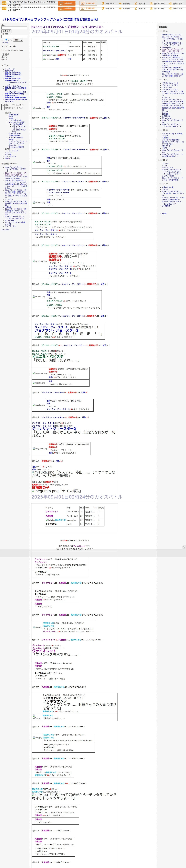Open the (タグ一覧) link below tag search

[5, 42]
